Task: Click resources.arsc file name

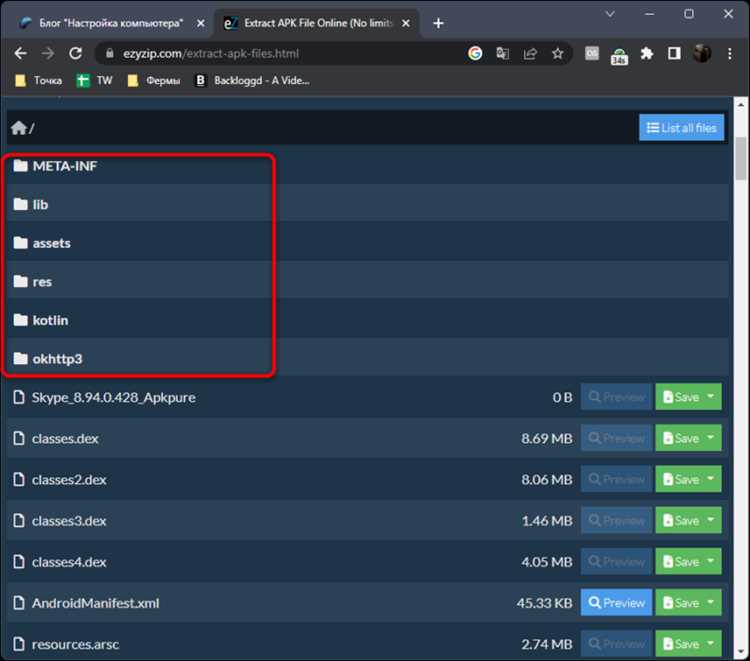Action: (x=76, y=644)
